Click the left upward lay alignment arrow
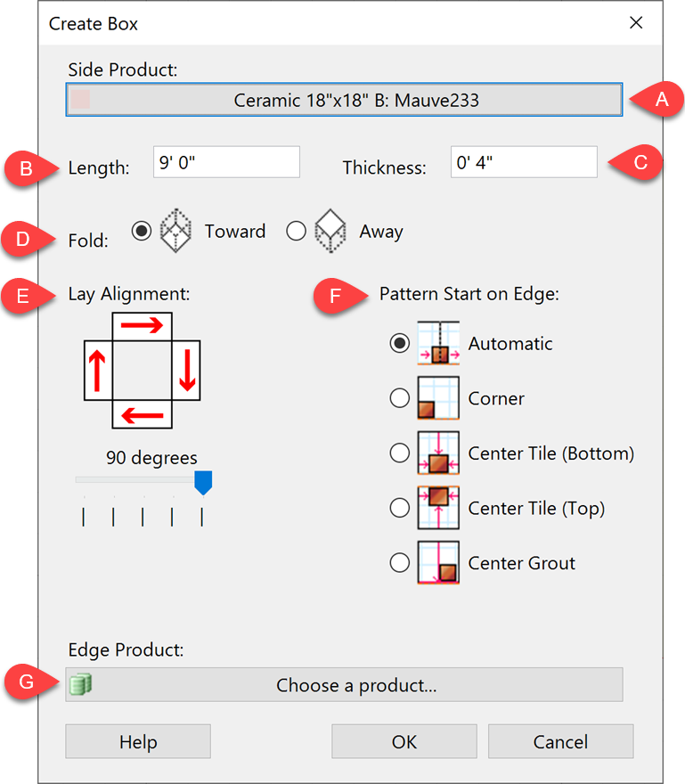 (x=97, y=371)
